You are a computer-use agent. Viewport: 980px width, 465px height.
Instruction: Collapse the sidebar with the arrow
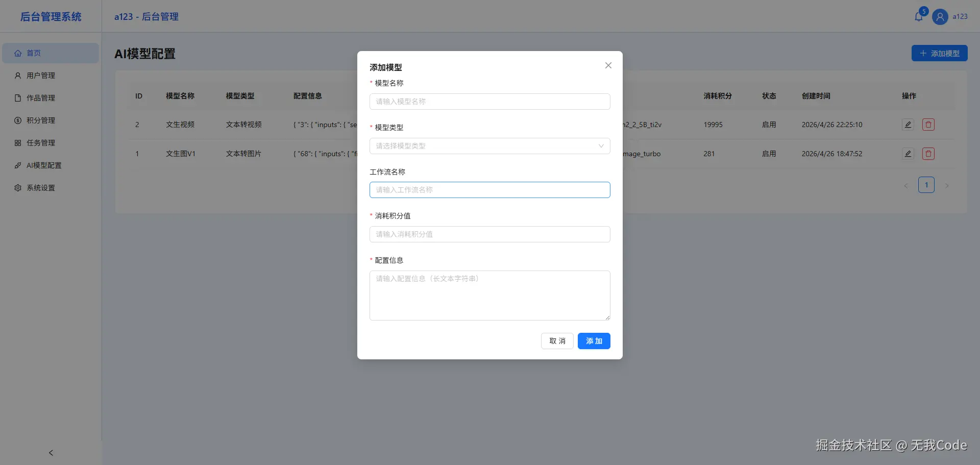51,453
